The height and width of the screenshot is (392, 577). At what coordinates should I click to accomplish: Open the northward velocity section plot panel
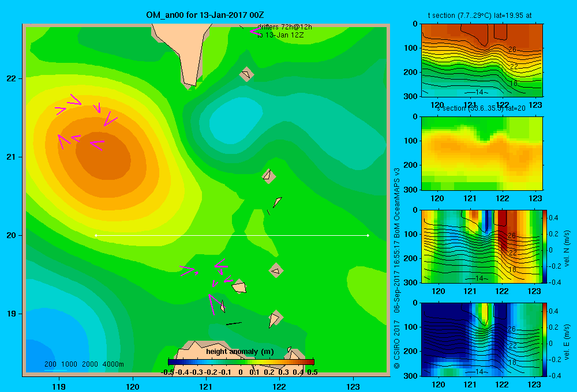(x=482, y=246)
